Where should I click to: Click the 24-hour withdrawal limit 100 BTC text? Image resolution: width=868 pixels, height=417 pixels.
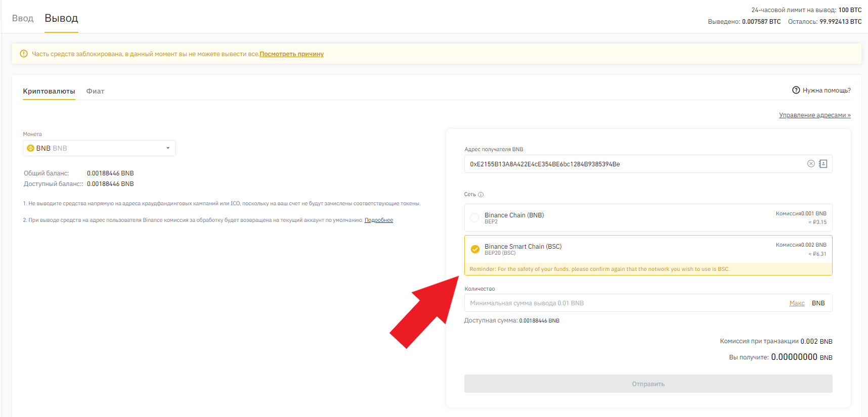(807, 10)
